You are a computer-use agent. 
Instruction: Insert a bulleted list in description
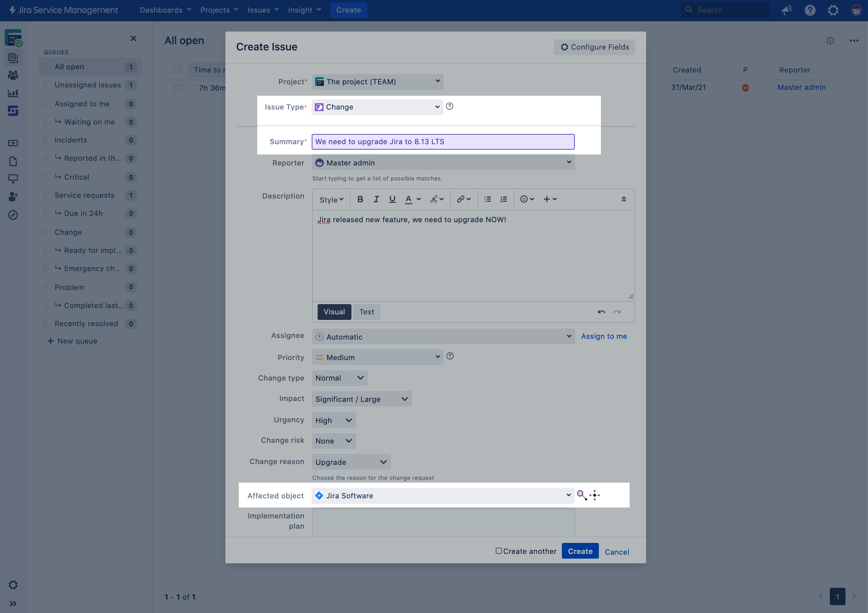pos(487,199)
